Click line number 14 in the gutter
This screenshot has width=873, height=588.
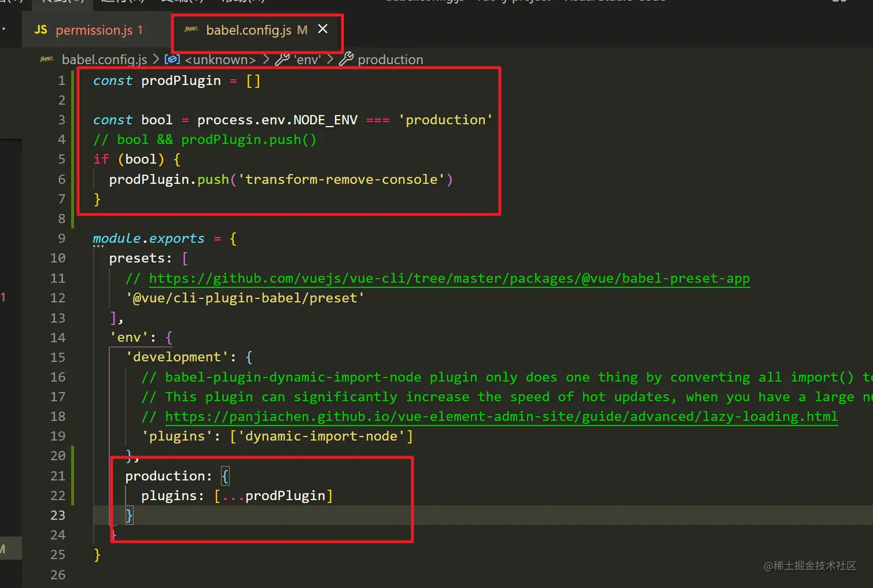(x=58, y=338)
